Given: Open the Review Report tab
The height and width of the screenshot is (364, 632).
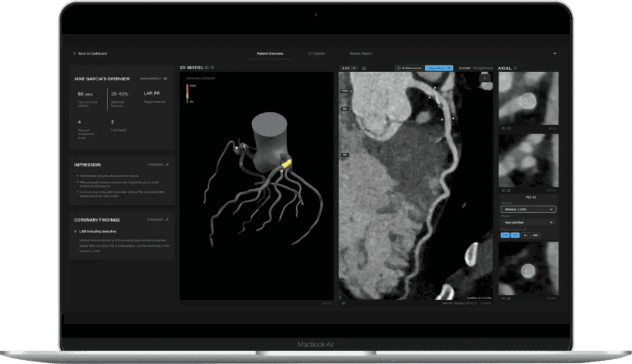Looking at the screenshot, I should (x=360, y=54).
